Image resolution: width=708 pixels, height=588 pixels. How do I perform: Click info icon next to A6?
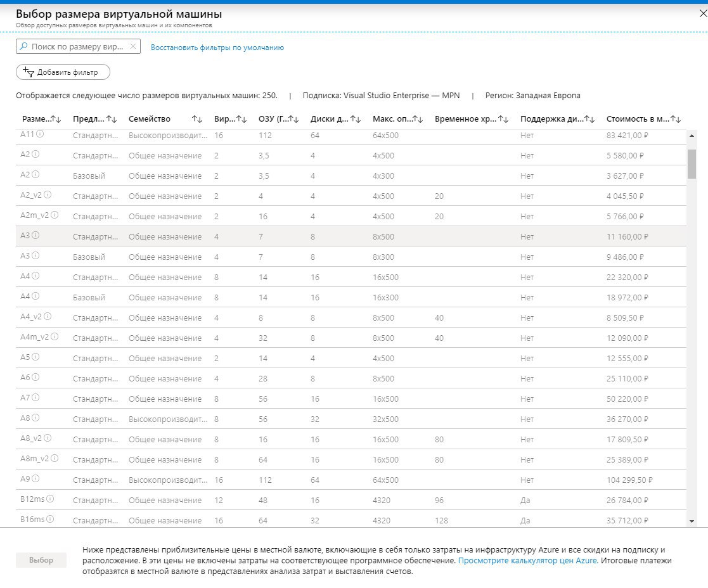point(35,377)
